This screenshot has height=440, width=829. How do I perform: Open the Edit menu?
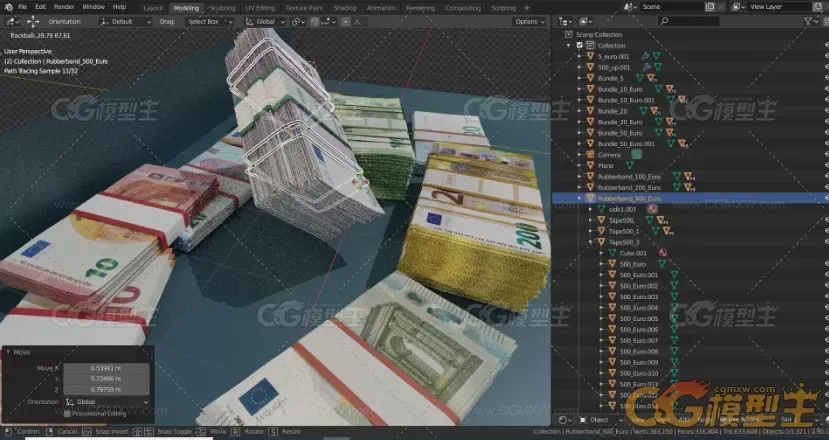(41, 7)
